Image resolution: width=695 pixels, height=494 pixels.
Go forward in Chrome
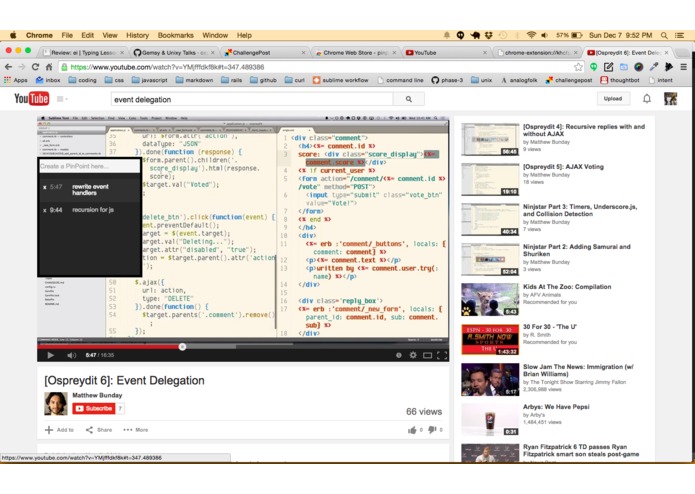(x=22, y=67)
